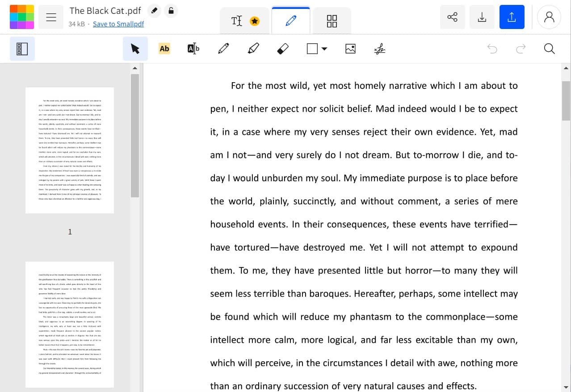Screen dimensions: 571x392
Task: Open the Signature tool
Action: coord(380,49)
